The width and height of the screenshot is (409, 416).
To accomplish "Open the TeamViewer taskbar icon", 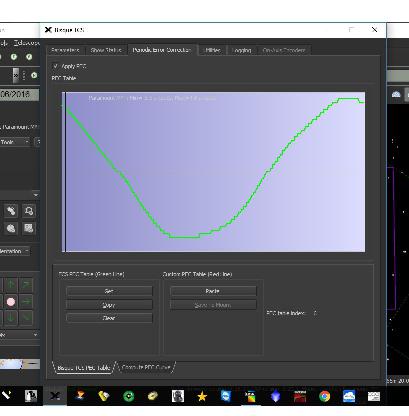I will pos(226,396).
